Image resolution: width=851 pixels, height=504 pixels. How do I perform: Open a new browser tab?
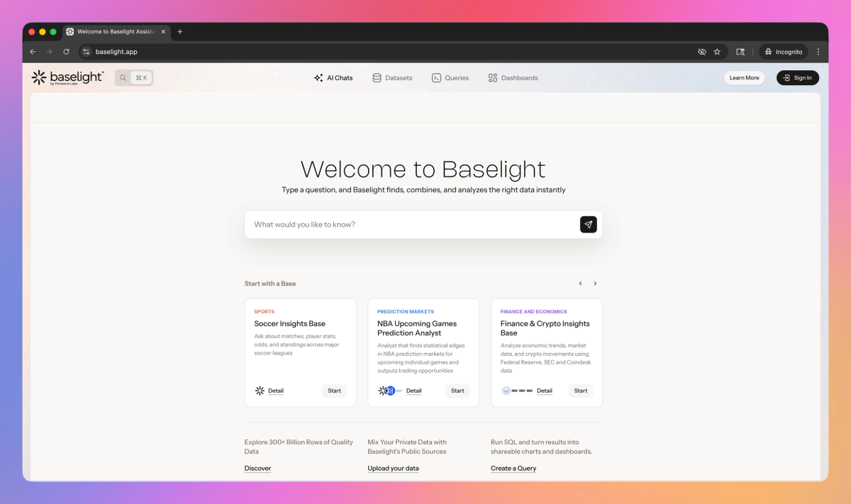[x=180, y=31]
